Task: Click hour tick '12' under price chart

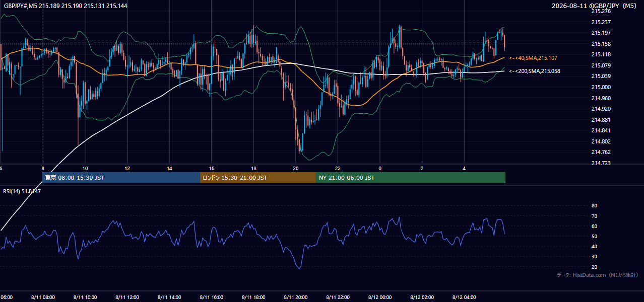Action: (127, 169)
